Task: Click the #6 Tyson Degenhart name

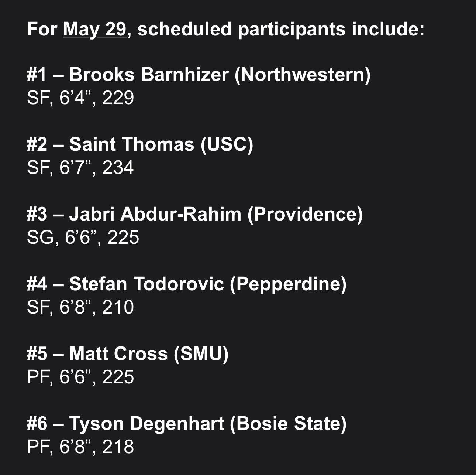Action: pyautogui.click(x=125, y=424)
